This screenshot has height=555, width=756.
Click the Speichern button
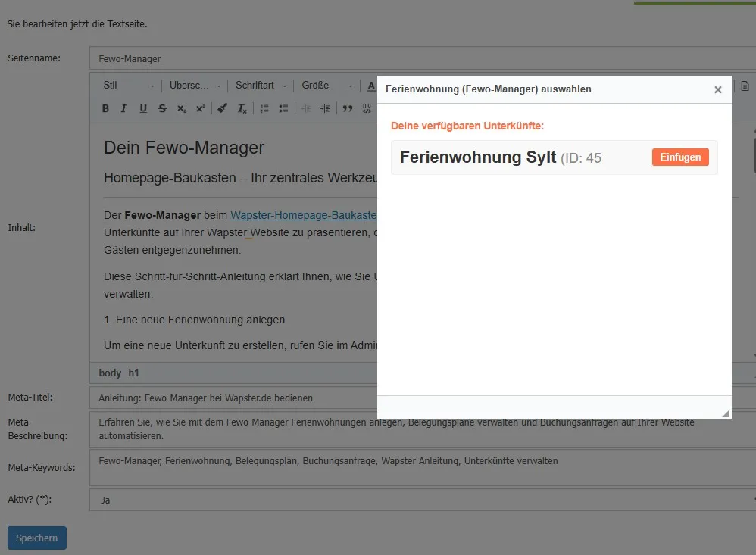[37, 538]
